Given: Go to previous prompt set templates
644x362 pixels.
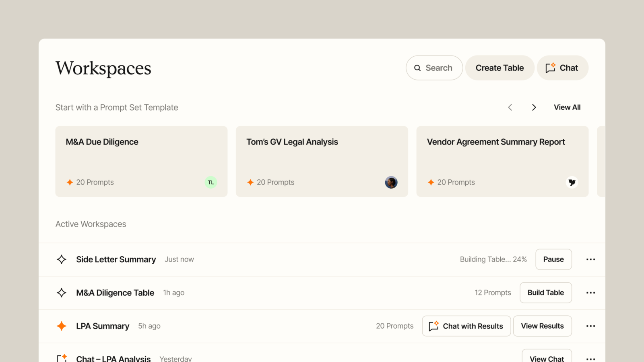Looking at the screenshot, I should tap(510, 107).
